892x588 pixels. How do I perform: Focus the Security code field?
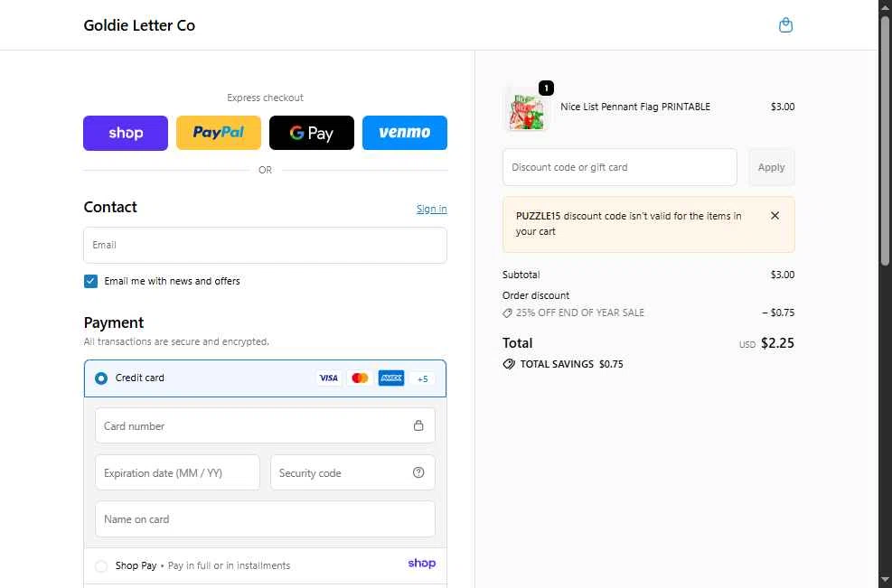pos(352,472)
